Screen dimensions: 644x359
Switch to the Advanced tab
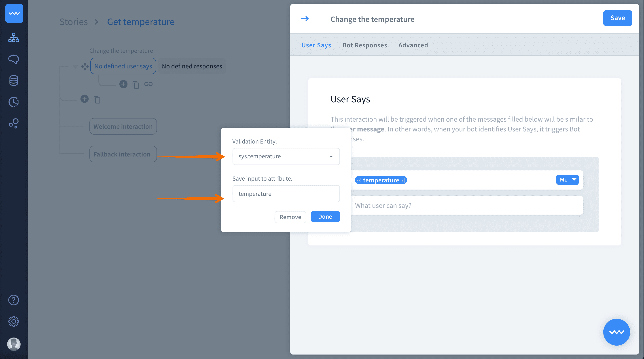coord(413,45)
